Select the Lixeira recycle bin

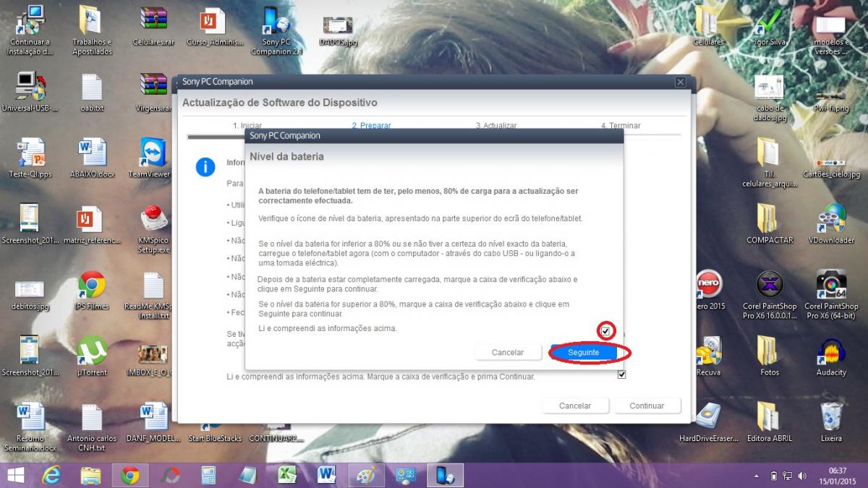point(831,421)
